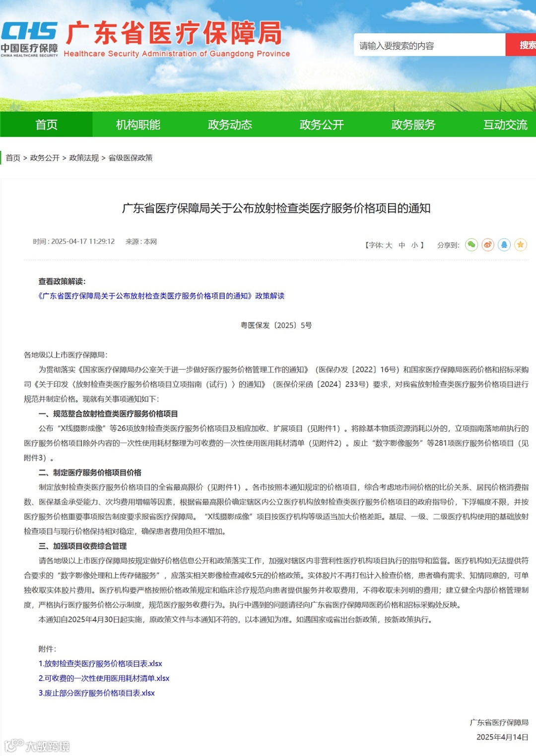Share the article to Weibo
Image resolution: width=536 pixels, height=756 pixels.
488,245
